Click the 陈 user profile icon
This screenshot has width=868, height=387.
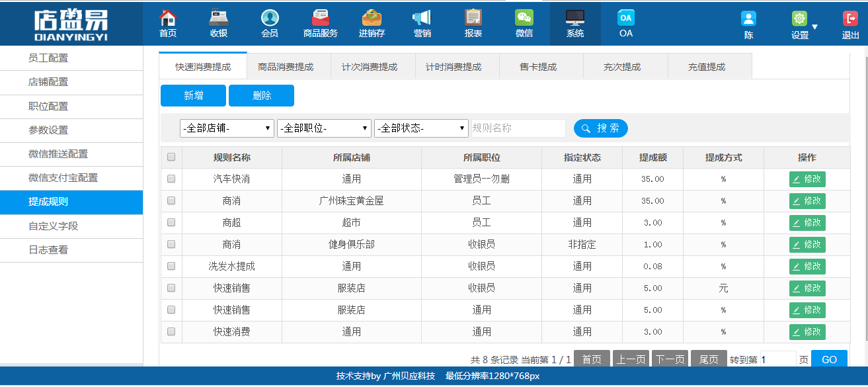click(748, 19)
